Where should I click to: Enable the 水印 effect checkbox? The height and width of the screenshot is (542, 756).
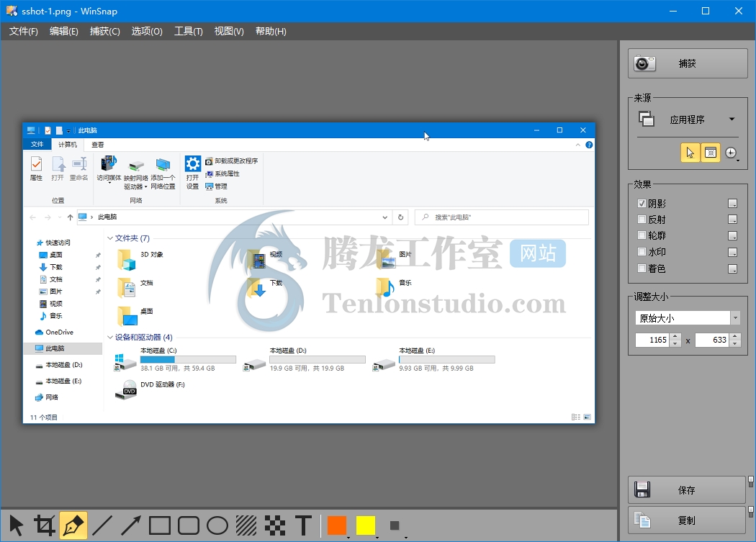pyautogui.click(x=642, y=252)
